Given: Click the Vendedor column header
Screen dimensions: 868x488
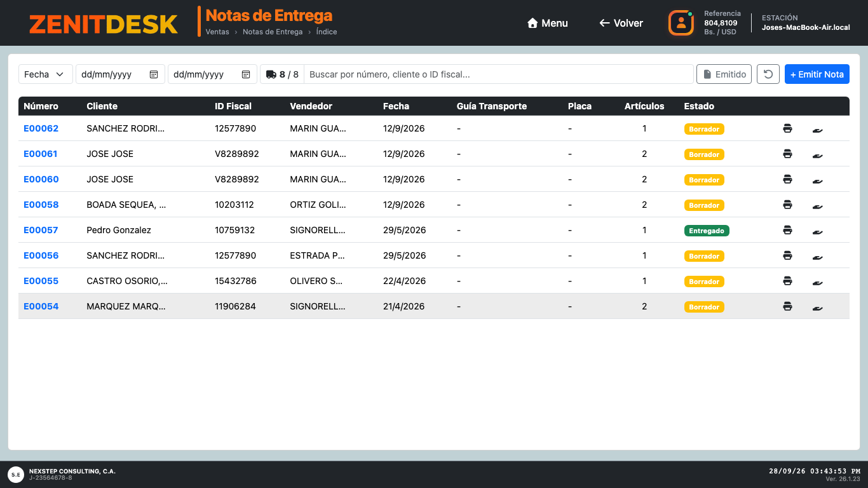Looking at the screenshot, I should coord(311,106).
